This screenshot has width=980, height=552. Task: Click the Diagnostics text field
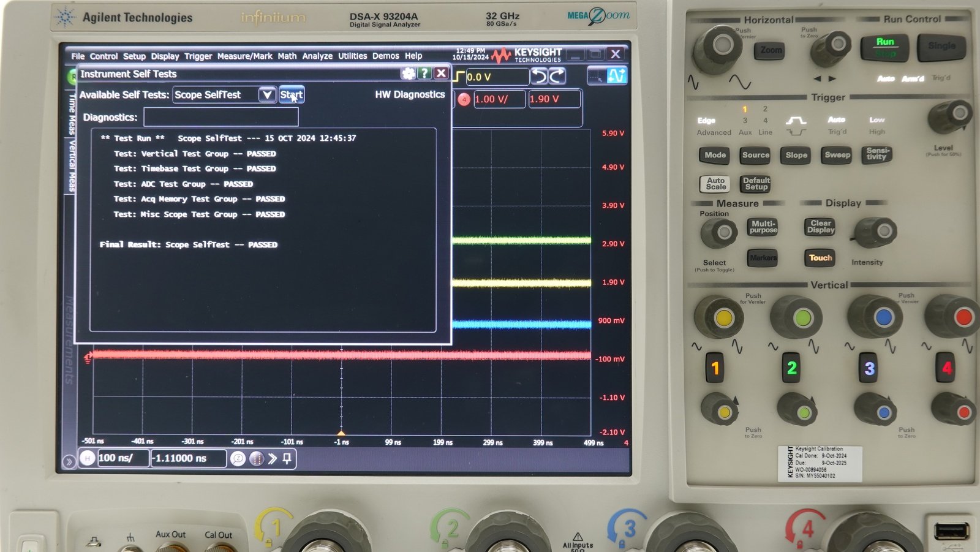point(221,117)
